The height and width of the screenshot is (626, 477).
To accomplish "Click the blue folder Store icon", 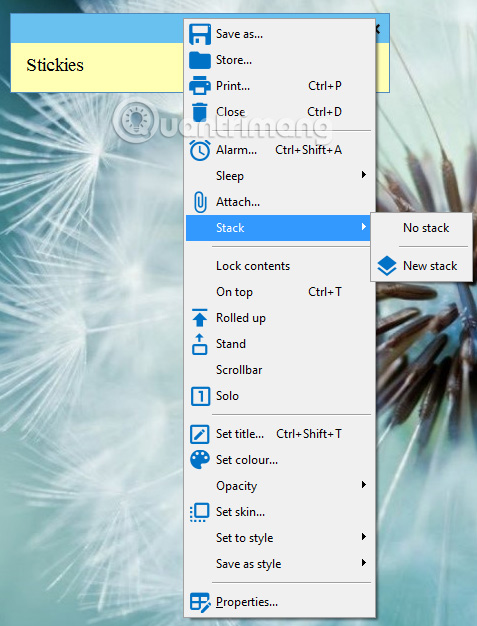I will pyautogui.click(x=200, y=60).
